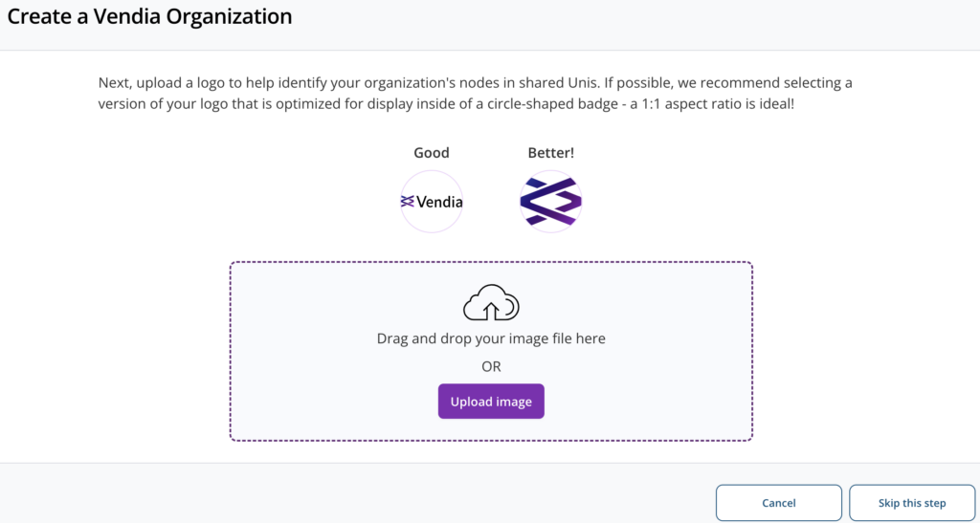Select the Vendia wordmark in Good badge
The image size is (980, 523).
[439, 202]
